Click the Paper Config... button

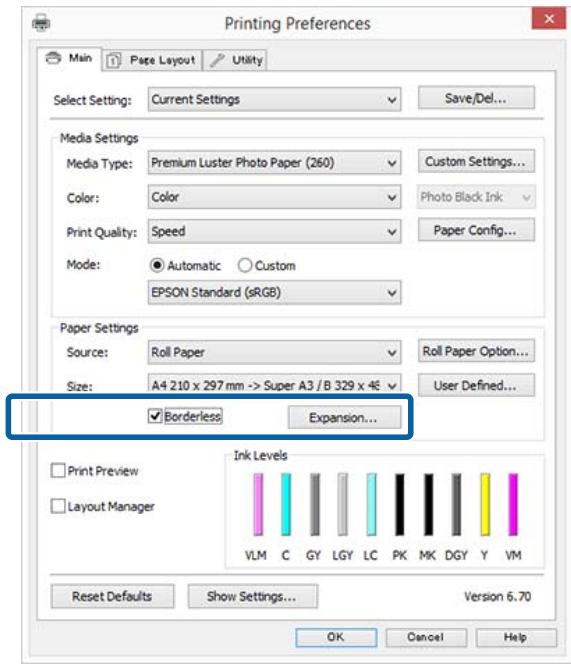pyautogui.click(x=476, y=230)
